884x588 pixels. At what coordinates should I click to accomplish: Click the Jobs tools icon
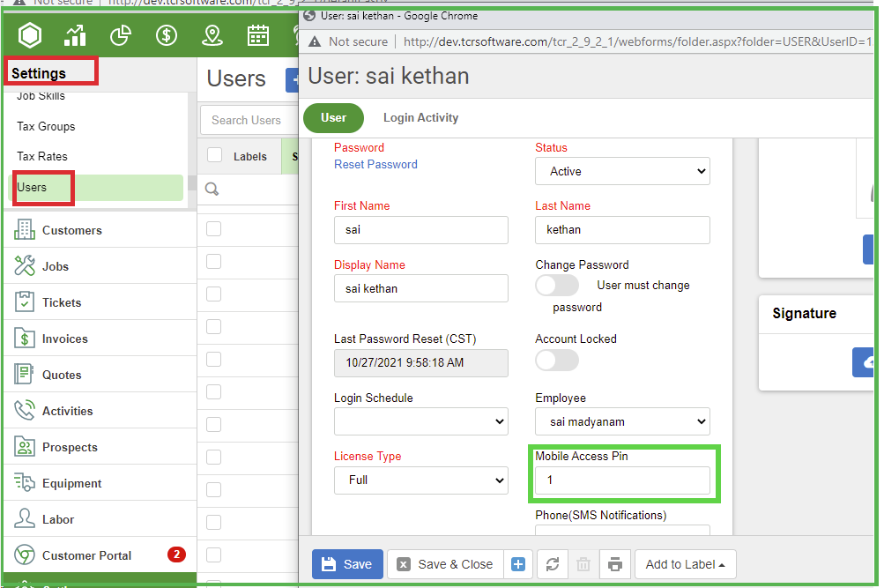(25, 265)
